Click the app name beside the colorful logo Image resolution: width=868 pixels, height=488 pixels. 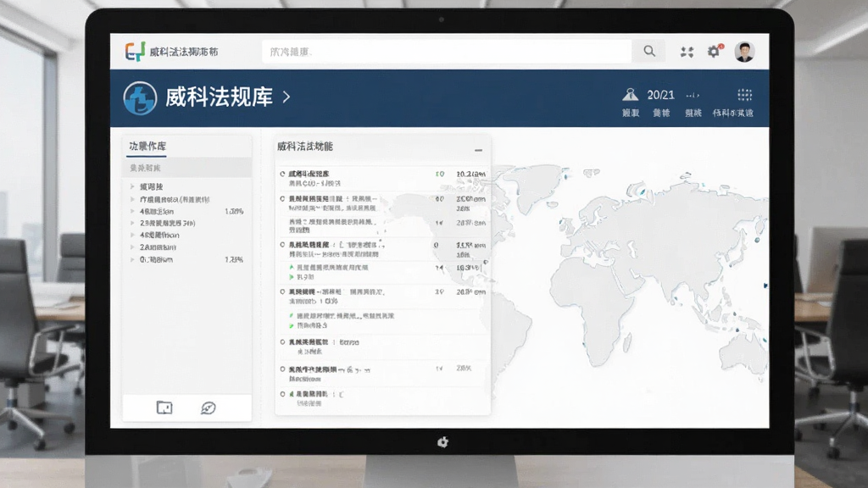(x=184, y=52)
